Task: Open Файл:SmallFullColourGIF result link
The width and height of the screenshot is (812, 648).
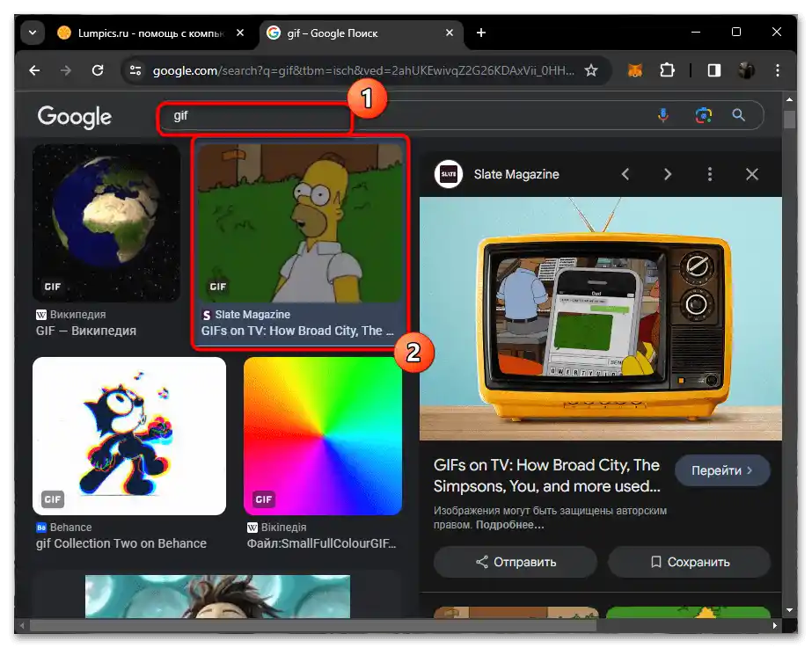Action: pos(322,543)
